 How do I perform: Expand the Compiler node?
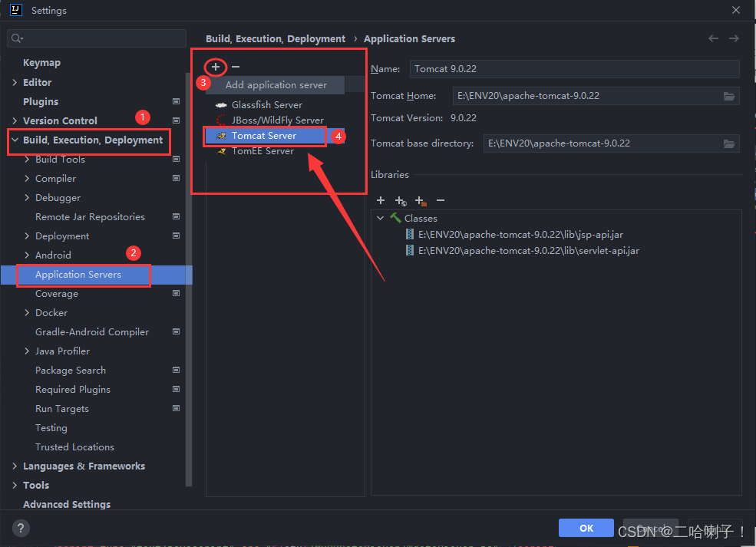pos(27,178)
